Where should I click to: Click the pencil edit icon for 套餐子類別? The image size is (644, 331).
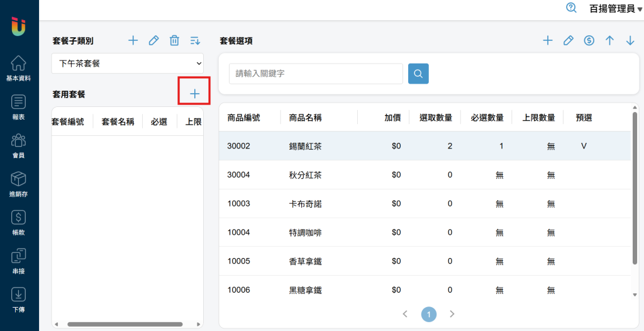[153, 41]
